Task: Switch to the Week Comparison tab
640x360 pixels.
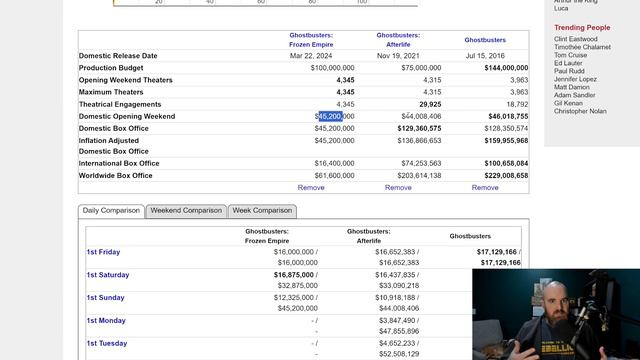Action: tap(262, 211)
